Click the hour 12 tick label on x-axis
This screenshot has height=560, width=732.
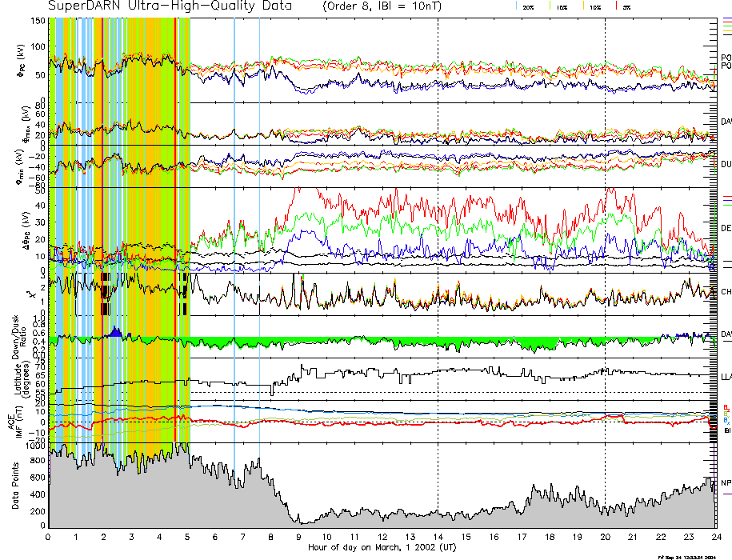click(x=382, y=537)
